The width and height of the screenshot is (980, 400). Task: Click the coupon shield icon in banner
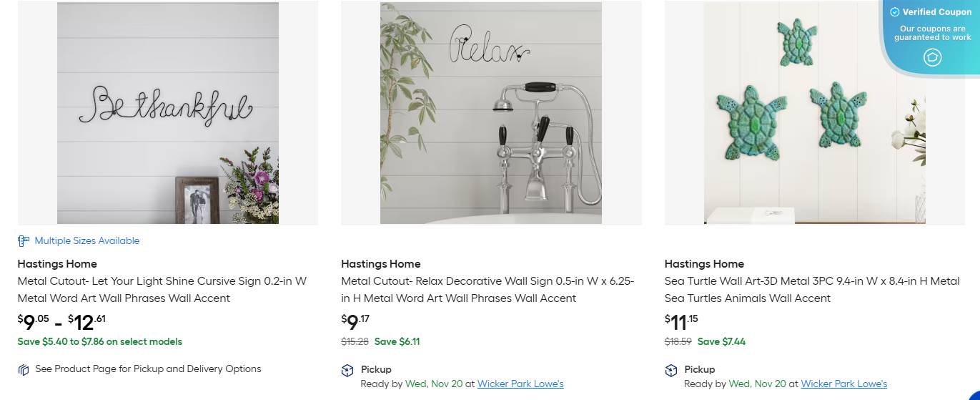932,57
